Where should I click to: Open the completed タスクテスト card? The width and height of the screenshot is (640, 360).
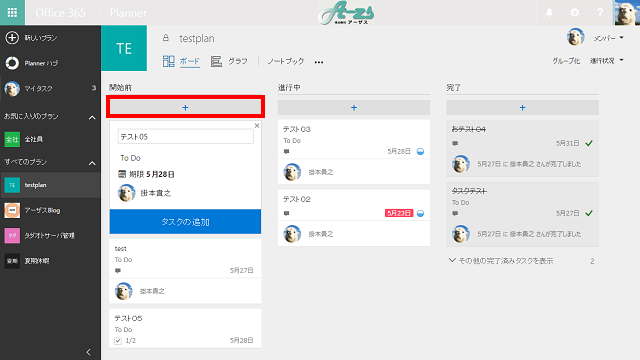click(x=522, y=214)
